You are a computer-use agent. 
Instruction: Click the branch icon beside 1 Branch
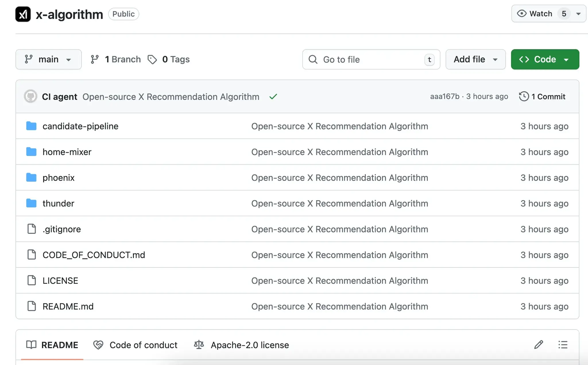(94, 59)
